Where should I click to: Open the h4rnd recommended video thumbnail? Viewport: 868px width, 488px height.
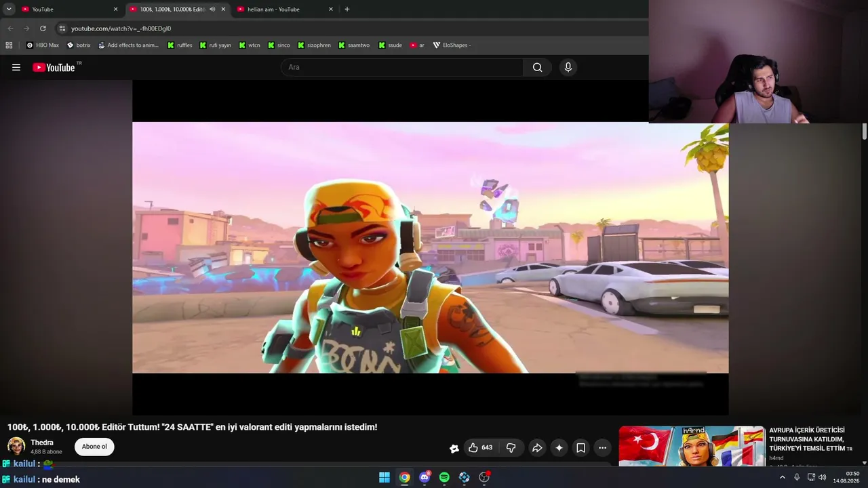pyautogui.click(x=692, y=446)
